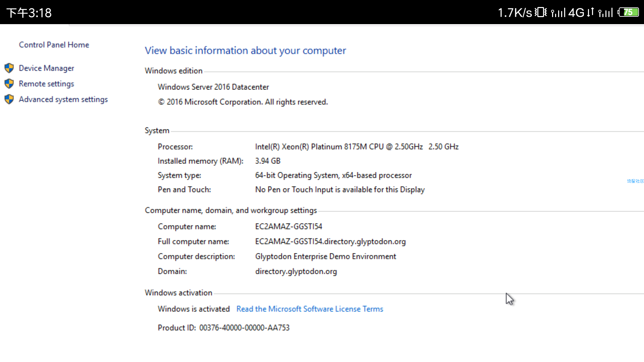Click the 'System type:' label
This screenshot has height=362, width=644.
click(x=179, y=175)
